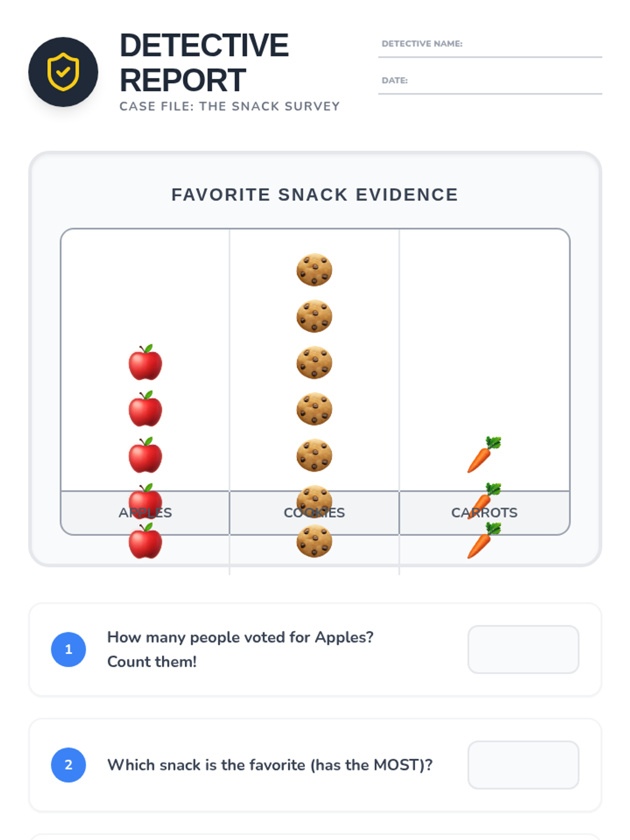This screenshot has width=630, height=840.
Task: Click the second cookie from the top
Action: [x=314, y=316]
